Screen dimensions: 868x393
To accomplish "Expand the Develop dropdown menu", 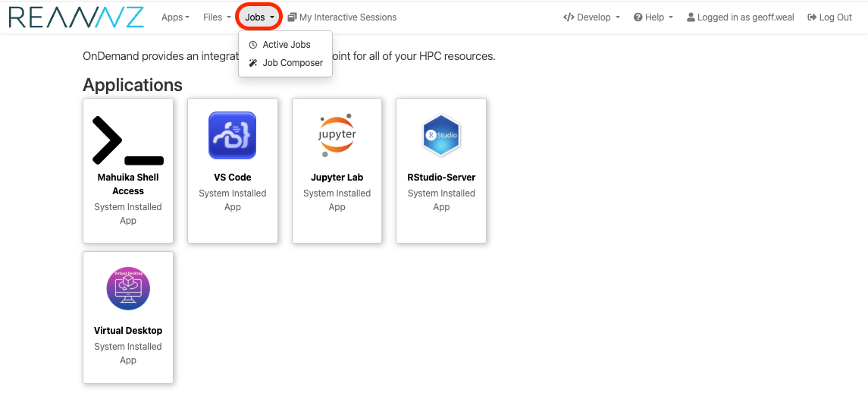I will coord(591,17).
